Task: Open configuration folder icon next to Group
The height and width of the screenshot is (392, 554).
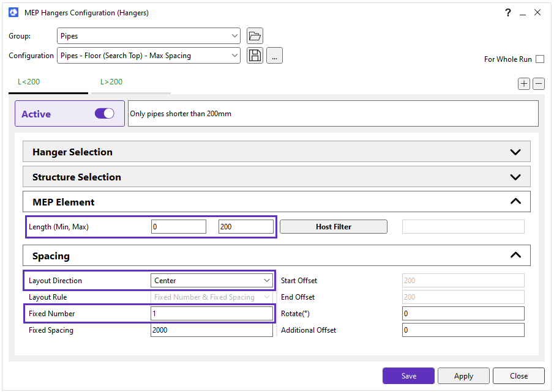Action: tap(255, 36)
